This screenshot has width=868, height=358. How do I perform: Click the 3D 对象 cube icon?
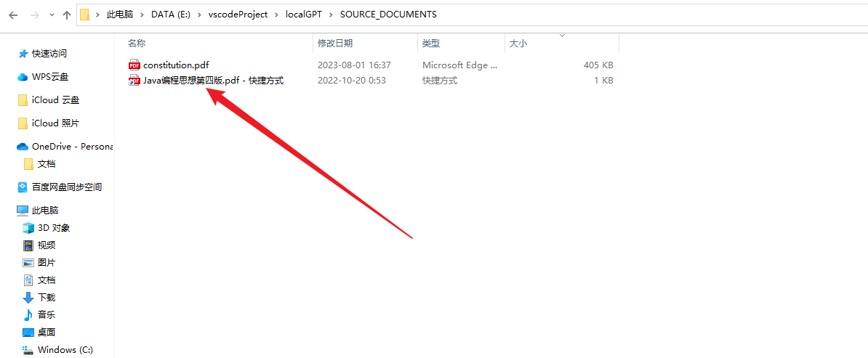[x=28, y=228]
